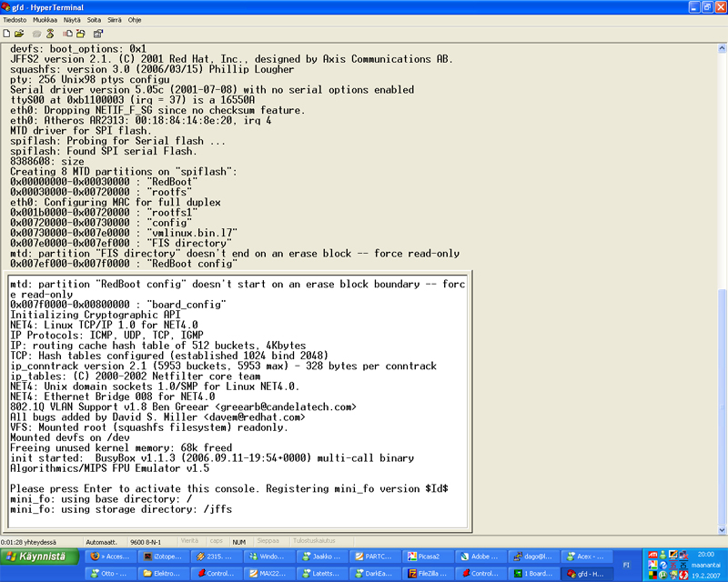728x582 pixels.
Task: Click the blue question-mark tray icon
Action: (663, 565)
